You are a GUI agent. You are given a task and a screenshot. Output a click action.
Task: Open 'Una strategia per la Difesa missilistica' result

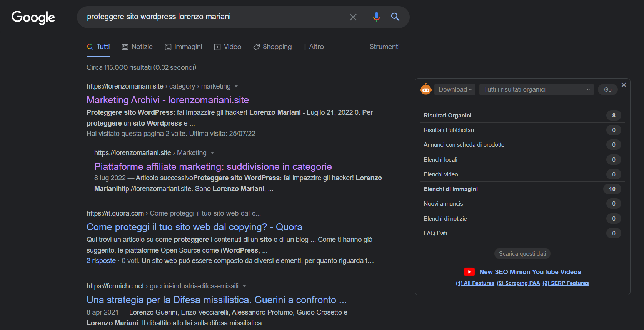[217, 300]
